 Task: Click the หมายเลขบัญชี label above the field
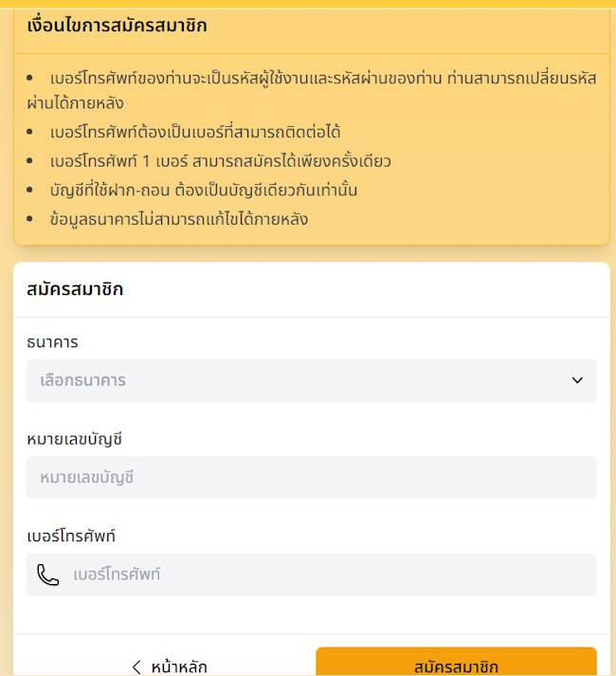point(75,439)
